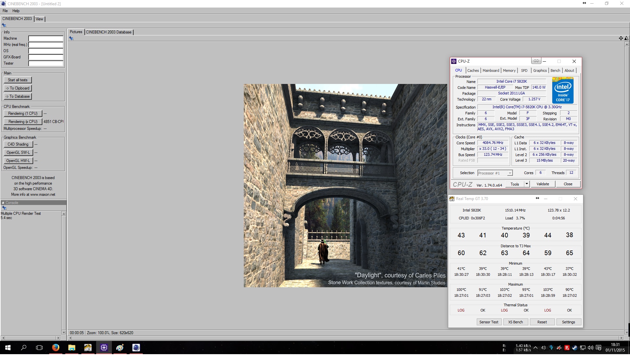Viewport: 630px width, 364px height.
Task: Open Bitdefender tray icon
Action: point(567,348)
